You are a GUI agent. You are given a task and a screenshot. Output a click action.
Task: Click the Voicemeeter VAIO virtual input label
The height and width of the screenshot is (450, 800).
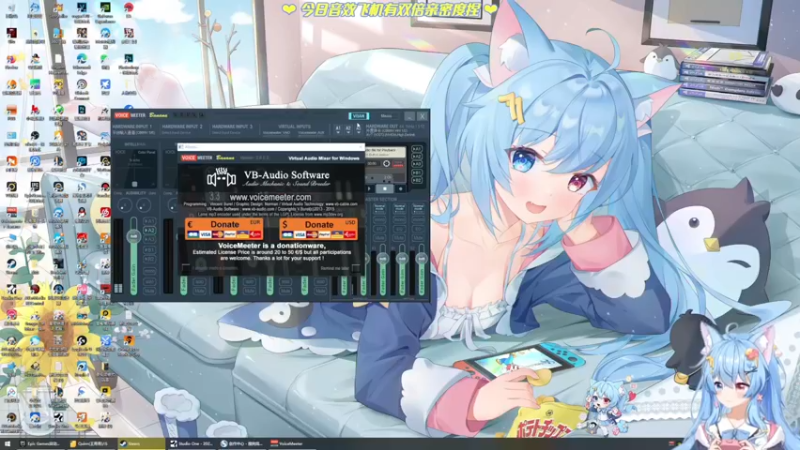(x=276, y=133)
